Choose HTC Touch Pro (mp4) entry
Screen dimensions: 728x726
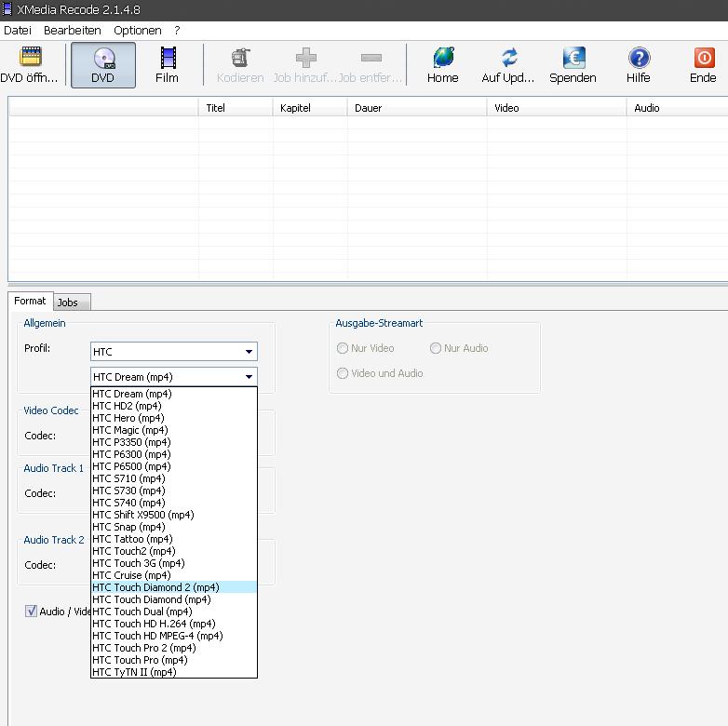[x=174, y=659]
